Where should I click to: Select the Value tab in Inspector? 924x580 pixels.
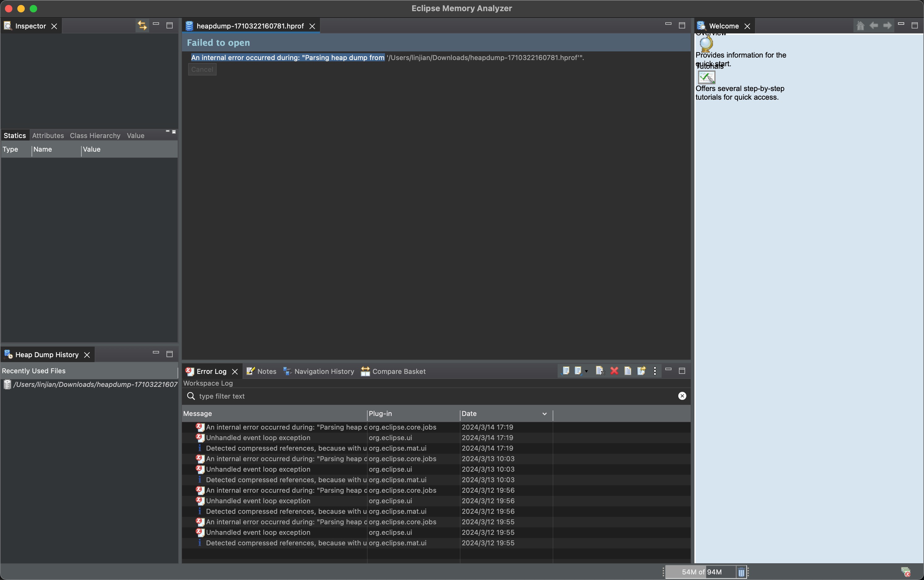pyautogui.click(x=136, y=136)
